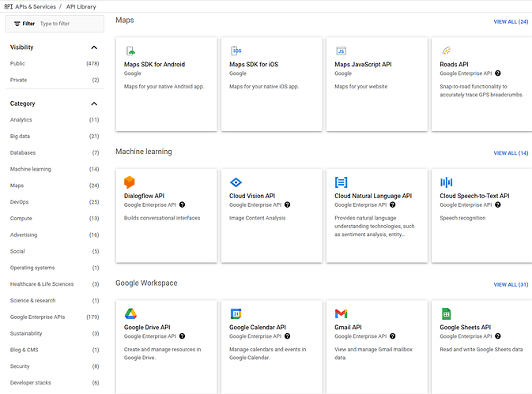Click the Gmail API icon
The height and width of the screenshot is (394, 532).
(x=341, y=313)
